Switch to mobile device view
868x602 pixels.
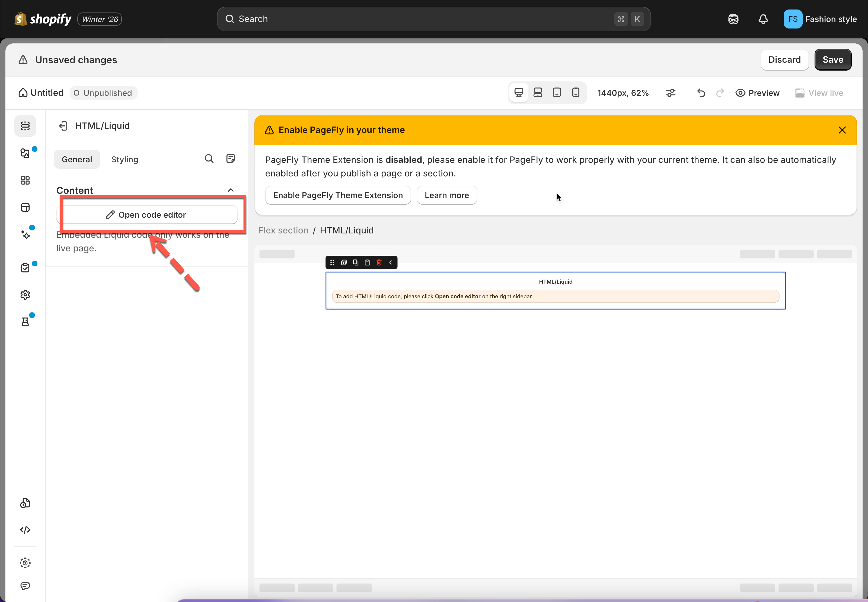click(x=576, y=93)
